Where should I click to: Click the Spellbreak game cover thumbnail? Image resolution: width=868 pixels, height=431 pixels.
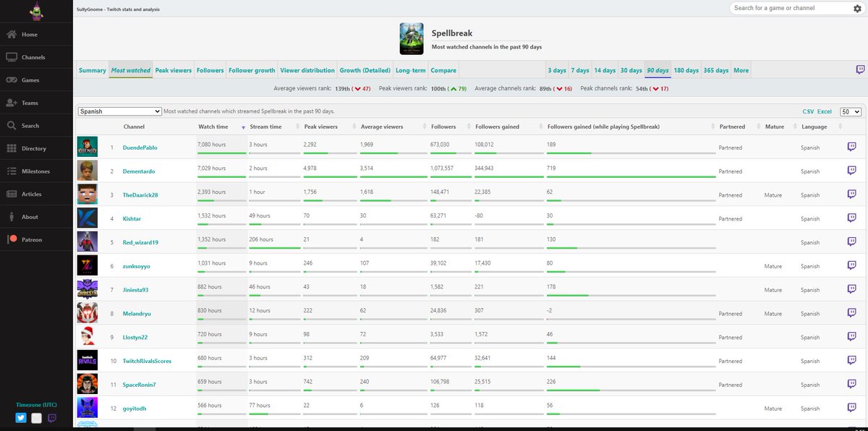[x=412, y=39]
